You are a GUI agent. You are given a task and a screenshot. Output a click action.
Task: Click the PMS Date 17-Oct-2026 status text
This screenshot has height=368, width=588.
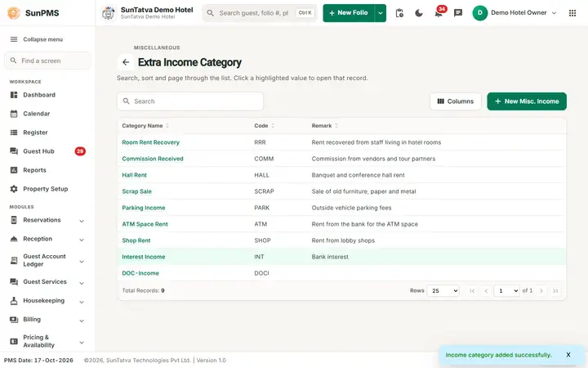pos(38,360)
